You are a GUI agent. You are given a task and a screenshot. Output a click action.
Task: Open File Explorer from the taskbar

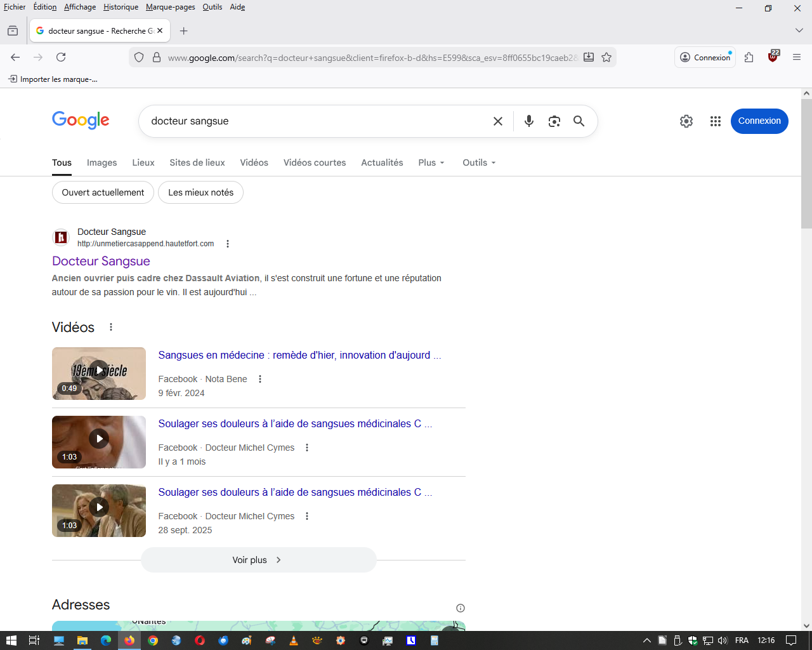coord(82,640)
